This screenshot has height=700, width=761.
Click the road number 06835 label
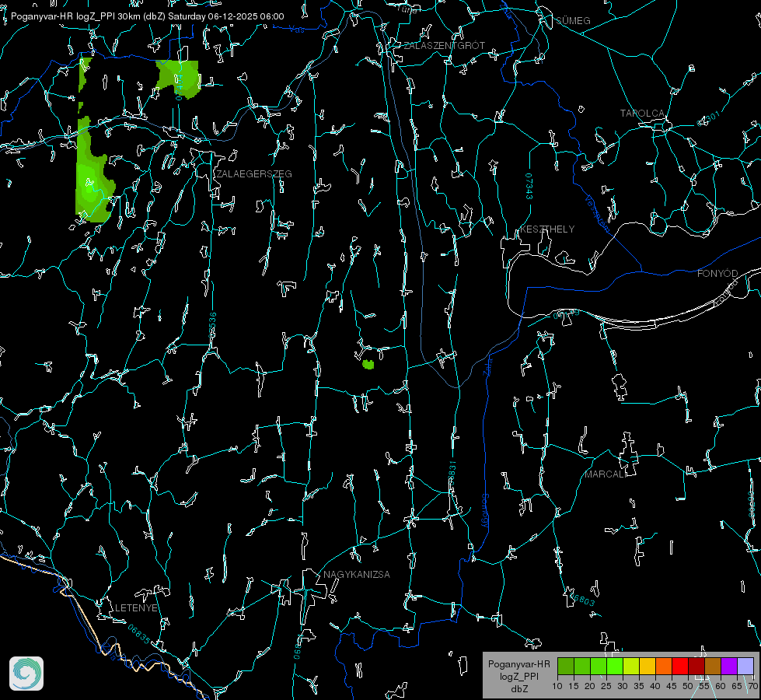tap(139, 635)
